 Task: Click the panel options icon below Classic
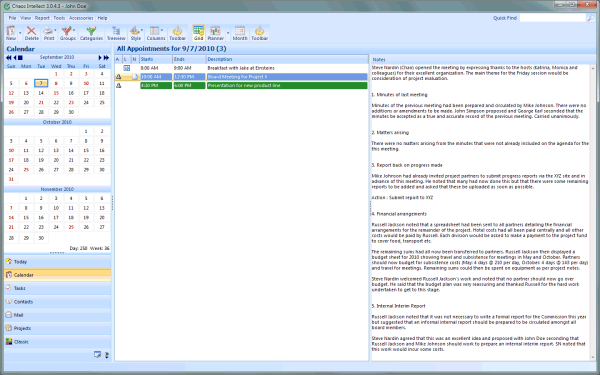coord(98,355)
